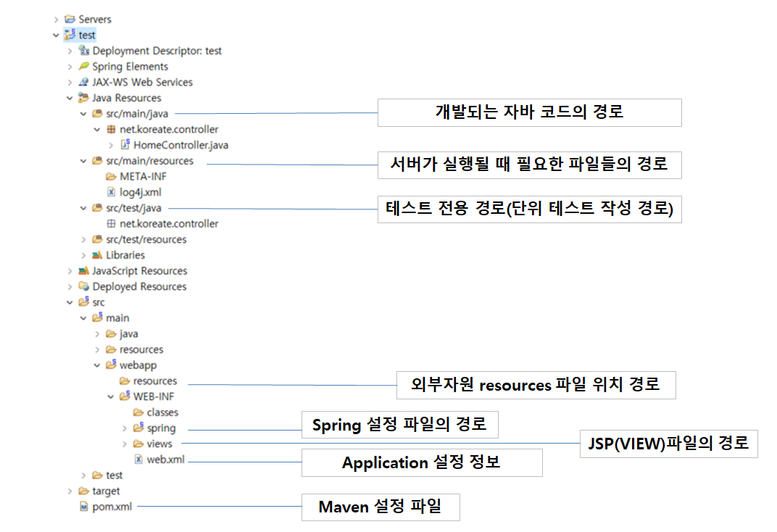Click the web.xml file icon

click(x=138, y=460)
